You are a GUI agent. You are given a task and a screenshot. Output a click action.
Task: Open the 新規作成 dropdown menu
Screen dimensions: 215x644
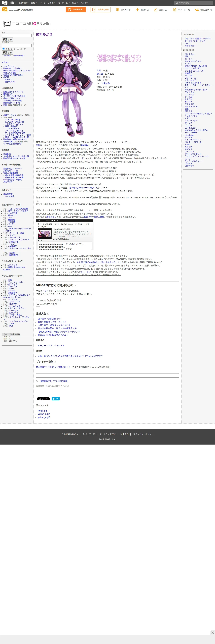click(x=24, y=3)
